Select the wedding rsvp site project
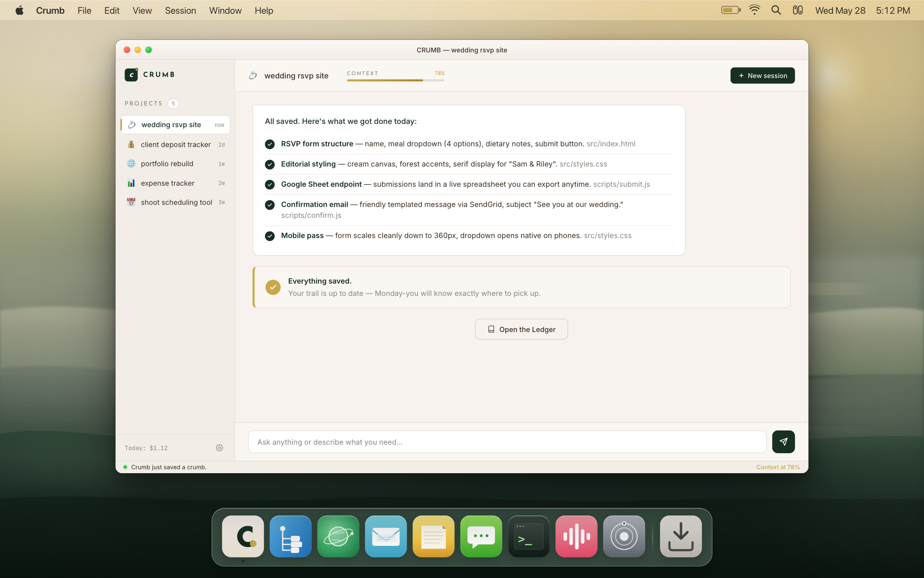 (x=176, y=125)
